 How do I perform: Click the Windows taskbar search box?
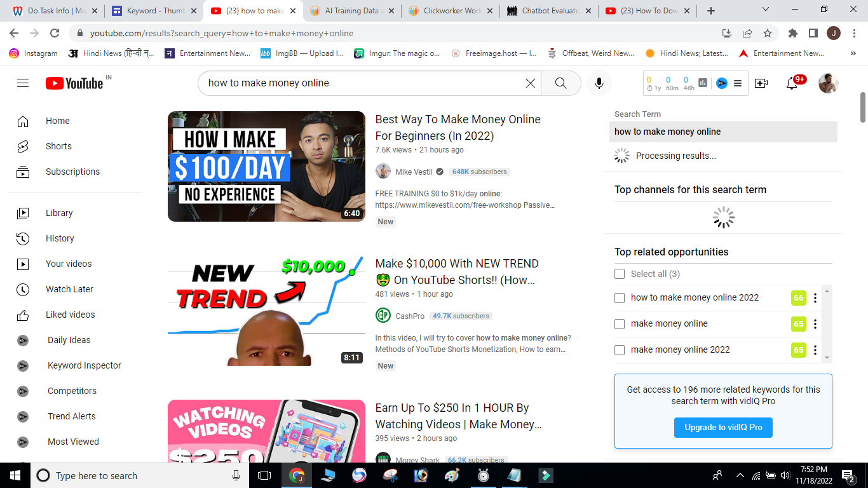140,475
